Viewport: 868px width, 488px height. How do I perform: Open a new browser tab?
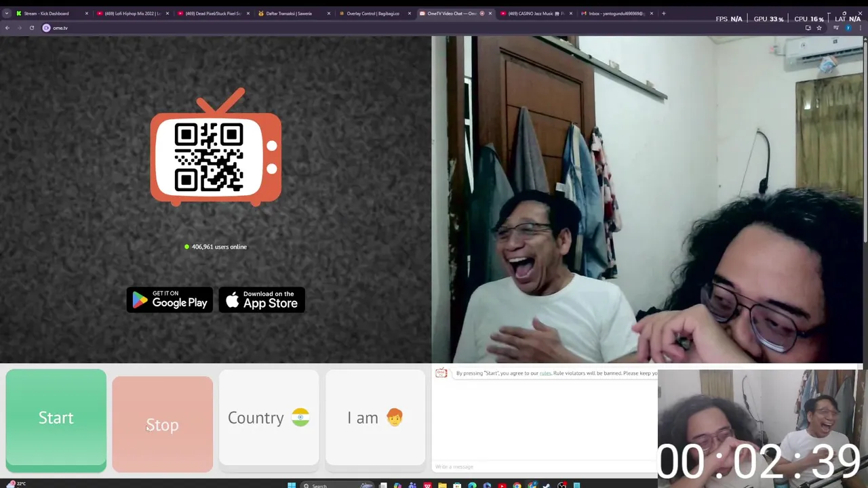664,14
